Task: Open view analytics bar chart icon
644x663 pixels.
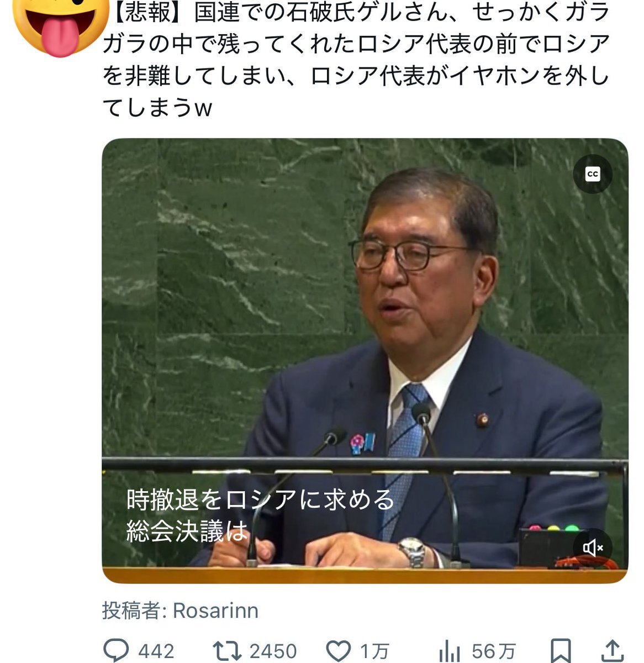Action: 449,651
